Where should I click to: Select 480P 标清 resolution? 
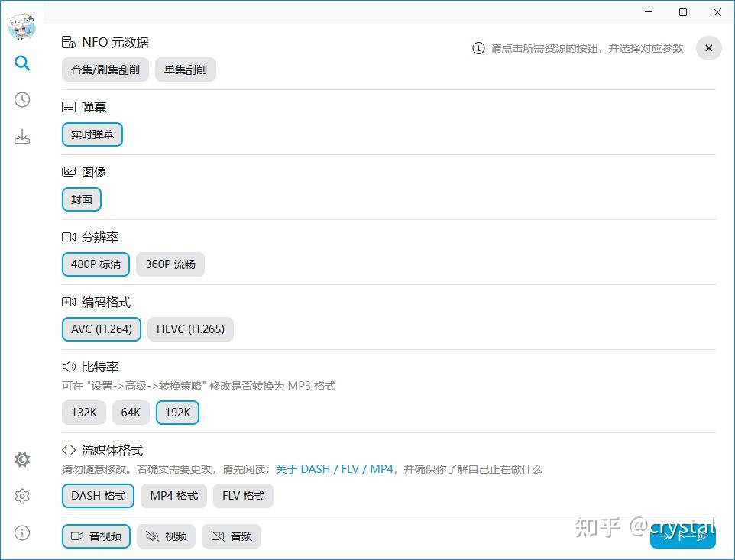click(x=96, y=264)
